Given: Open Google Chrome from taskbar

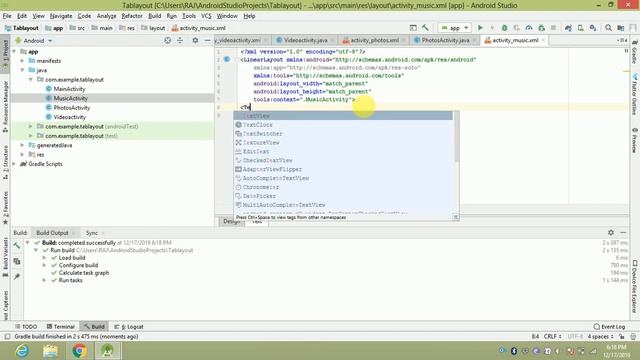Looking at the screenshot, I should [x=80, y=351].
